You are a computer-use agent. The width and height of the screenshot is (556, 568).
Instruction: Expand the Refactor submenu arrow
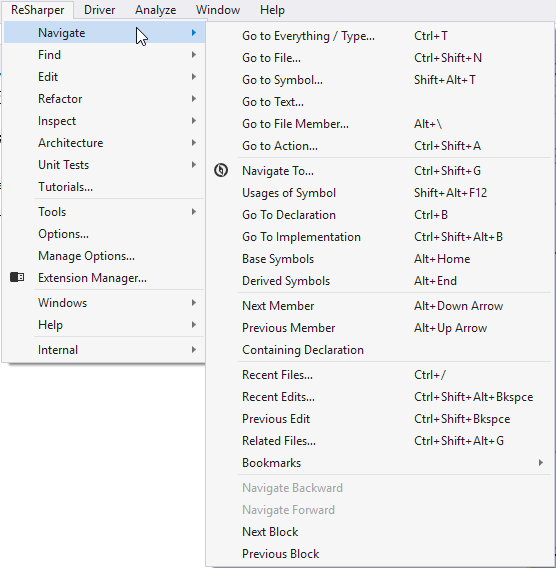[194, 99]
